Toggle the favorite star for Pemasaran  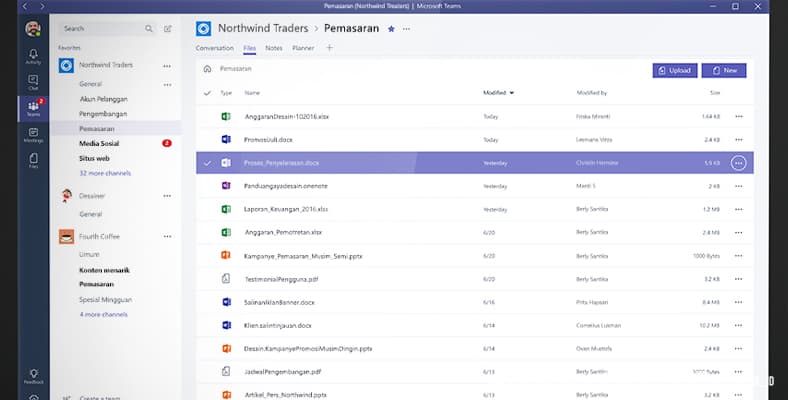(x=391, y=29)
